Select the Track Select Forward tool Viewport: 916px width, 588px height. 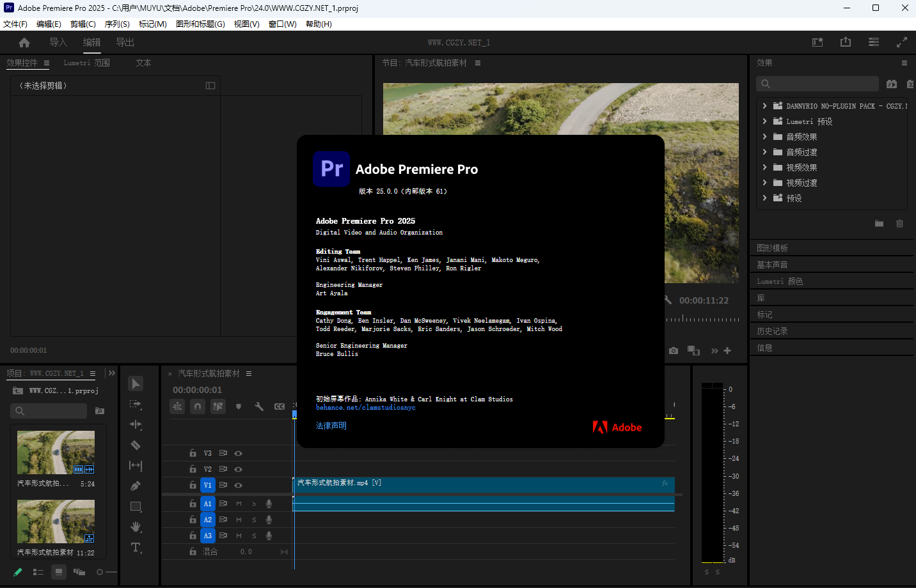(136, 404)
